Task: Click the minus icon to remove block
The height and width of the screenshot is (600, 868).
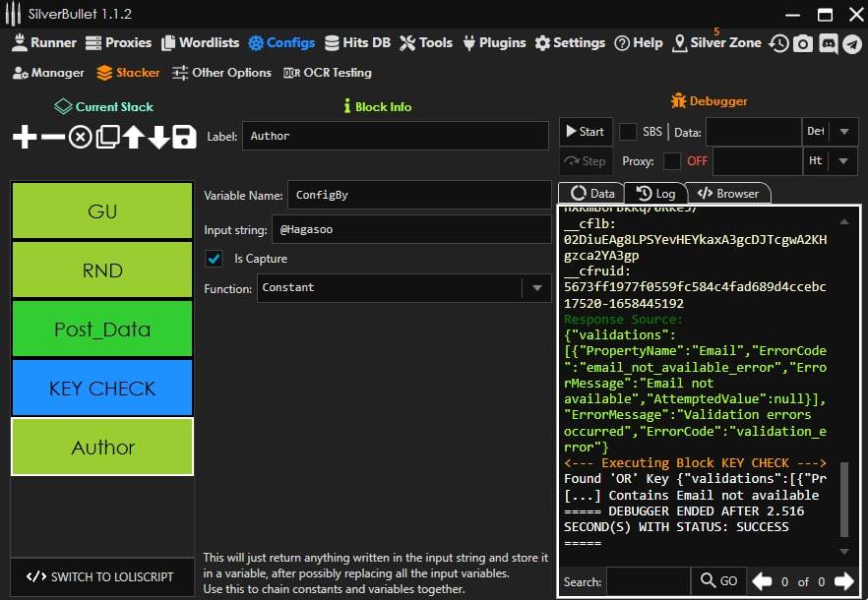Action: (52, 138)
